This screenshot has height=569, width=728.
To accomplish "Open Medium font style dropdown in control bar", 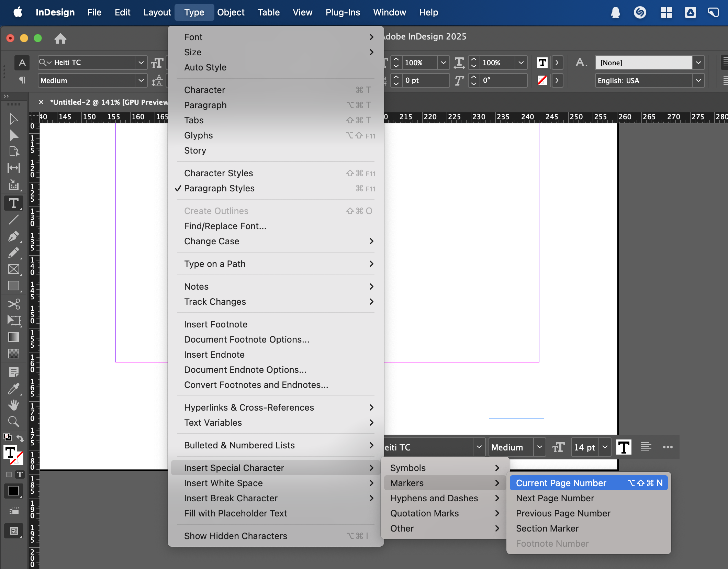I will 141,81.
